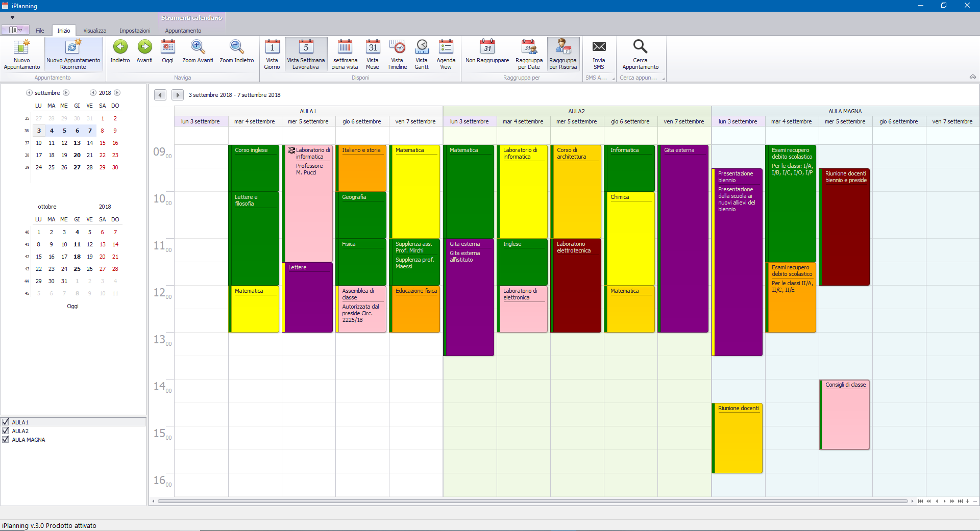Create a new appointment with Nuovo Appuntamento
Image resolution: width=980 pixels, height=531 pixels.
click(x=21, y=54)
